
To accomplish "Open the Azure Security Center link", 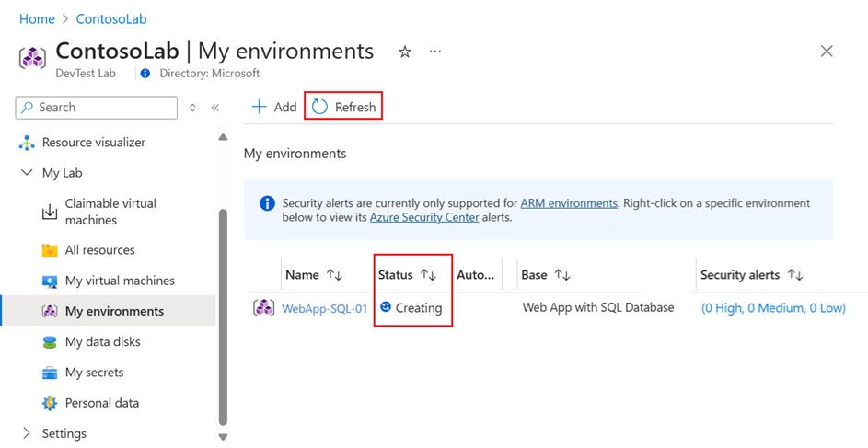I will coord(424,217).
